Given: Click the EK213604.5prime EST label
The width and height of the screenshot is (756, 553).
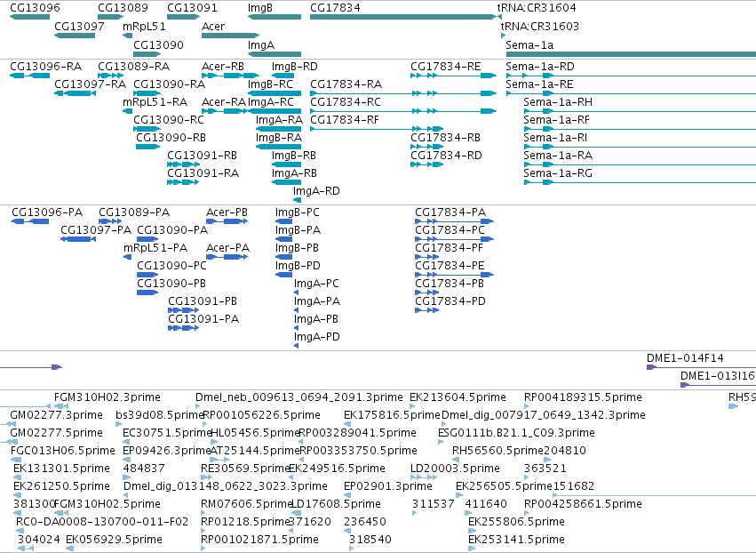Looking at the screenshot, I should [458, 397].
